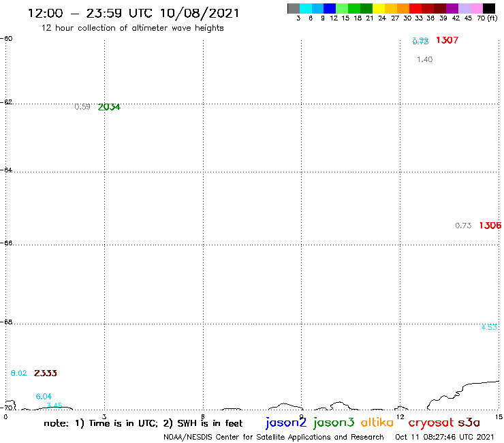Select the blue '8.02' wave height value

click(18, 373)
